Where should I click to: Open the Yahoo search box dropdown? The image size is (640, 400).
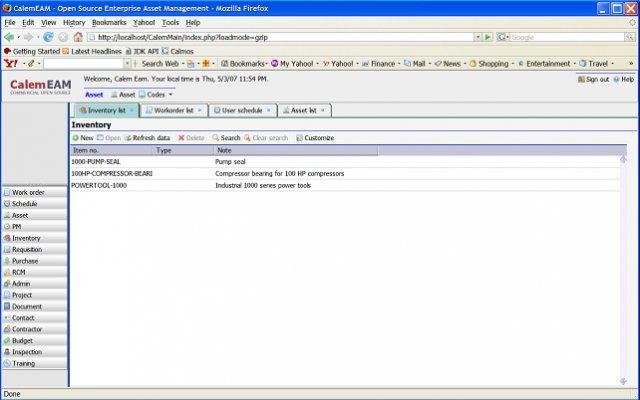coord(127,64)
